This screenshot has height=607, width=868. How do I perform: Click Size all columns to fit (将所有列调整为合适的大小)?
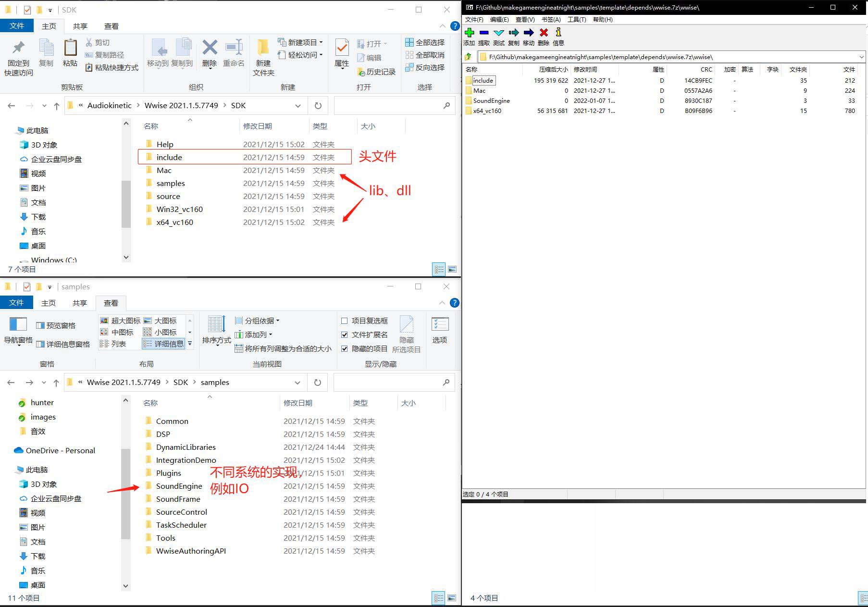(x=283, y=348)
